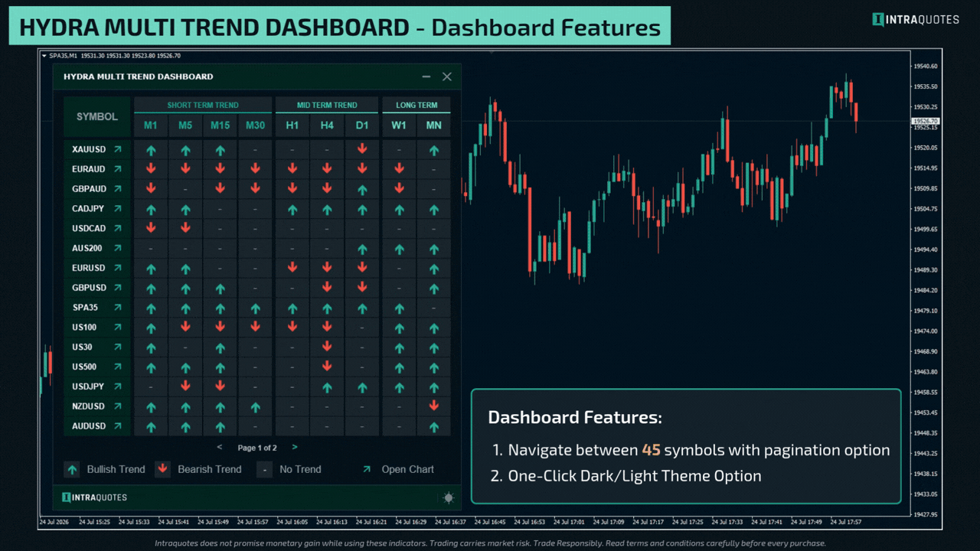The width and height of the screenshot is (980, 551).
Task: Select the M15 timeframe column header
Action: tap(220, 125)
